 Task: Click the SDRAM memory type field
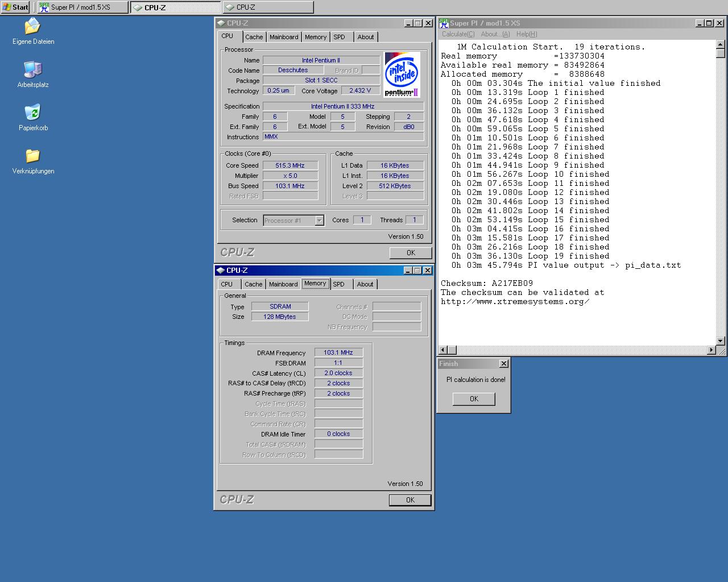click(x=280, y=306)
